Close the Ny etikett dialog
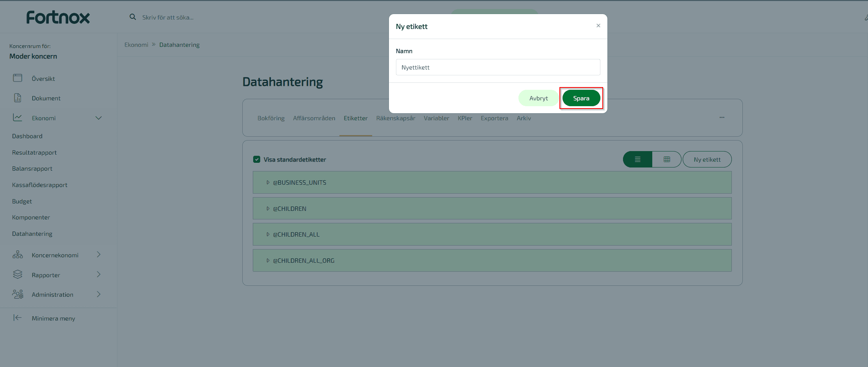Viewport: 868px width, 367px height. pyautogui.click(x=598, y=26)
